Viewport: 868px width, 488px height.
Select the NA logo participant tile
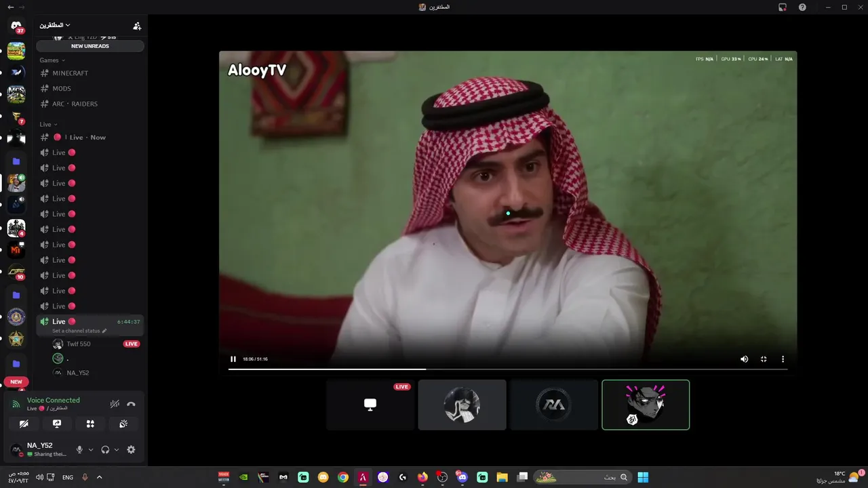pos(554,405)
